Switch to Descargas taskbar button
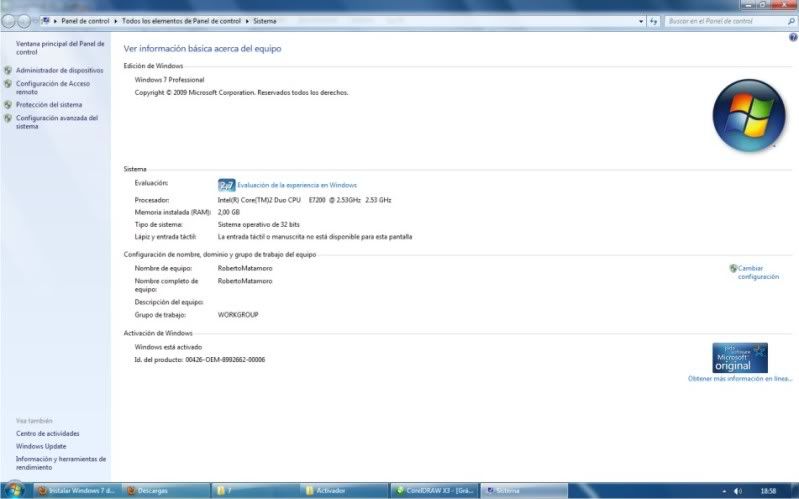Viewport: 799px width, 499px height. coord(166,491)
